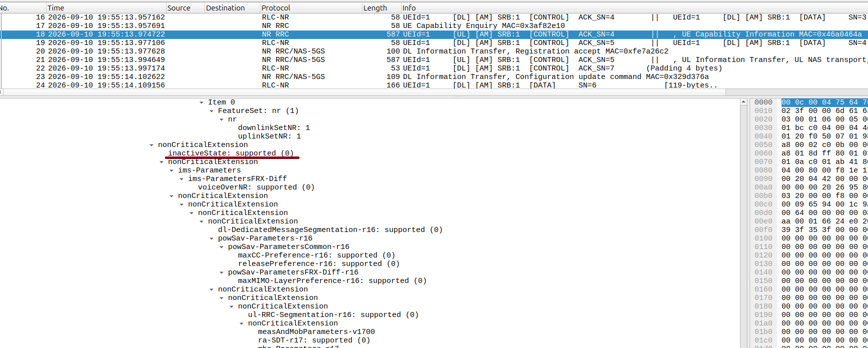This screenshot has height=348, width=868.
Task: Collapse nonCriticalExtension directly above dl-DedicatedMessageSegmentation-r16
Action: pos(201,221)
